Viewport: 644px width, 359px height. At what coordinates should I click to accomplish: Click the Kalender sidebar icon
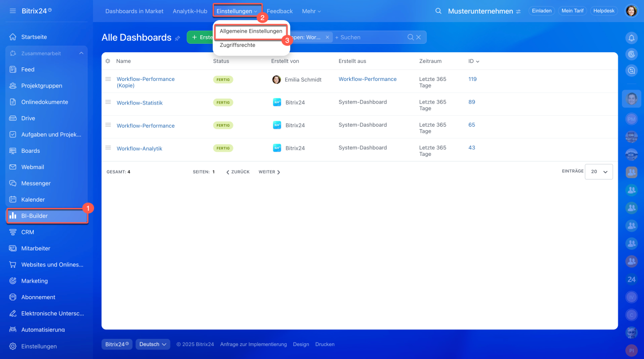click(x=13, y=200)
